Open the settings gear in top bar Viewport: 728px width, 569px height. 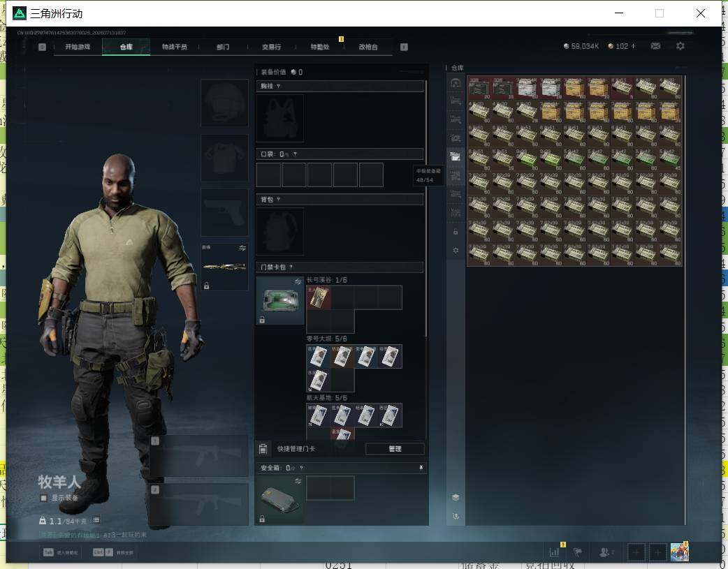pyautogui.click(x=680, y=46)
